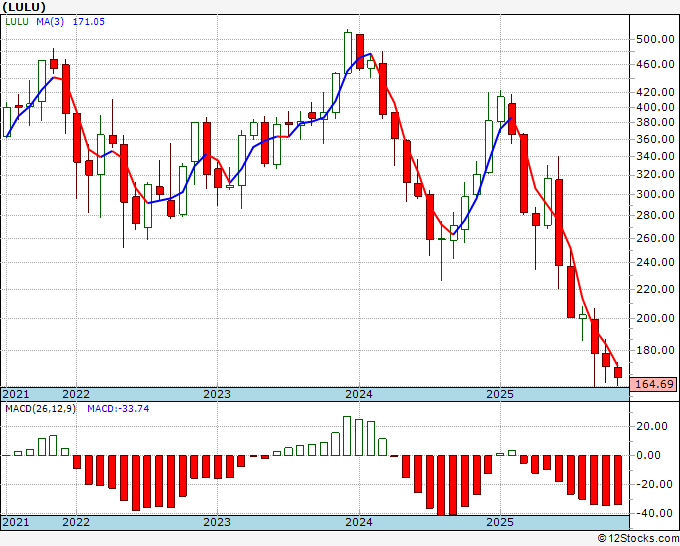
Task: Click the 200.00 price axis label
Action: [655, 318]
